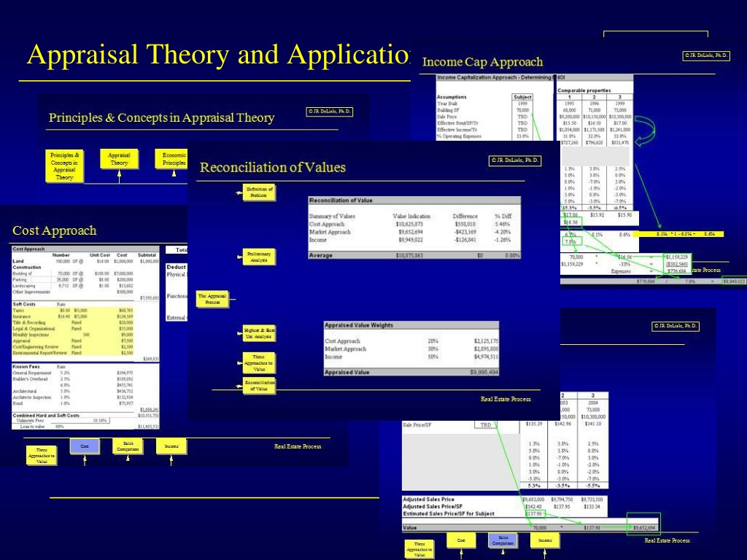Click copyright box on bottom-right sales slide
This screenshot has width=747, height=560.
[676, 326]
